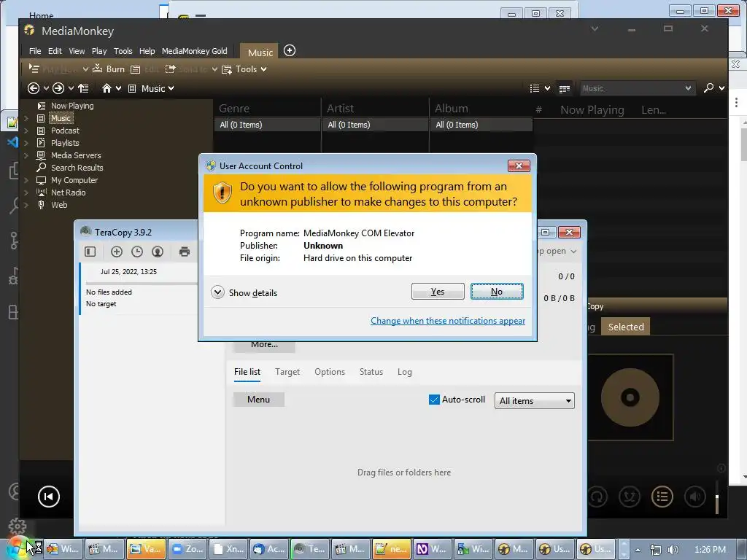Open MediaMonkey Edit menu

(55, 51)
